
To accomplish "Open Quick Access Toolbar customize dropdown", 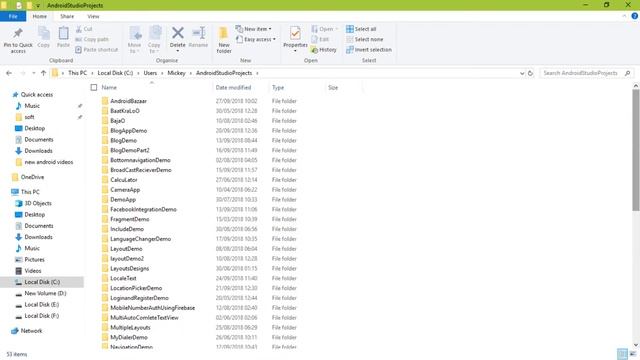I will pyautogui.click(x=38, y=5).
